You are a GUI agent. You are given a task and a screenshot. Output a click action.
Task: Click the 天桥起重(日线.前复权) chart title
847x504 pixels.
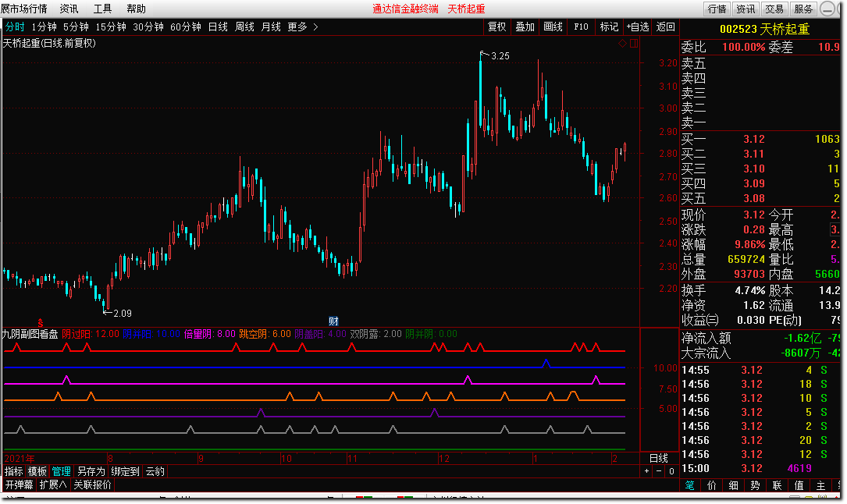click(49, 43)
